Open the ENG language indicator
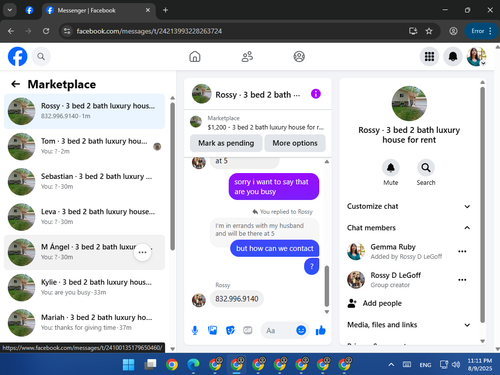Image resolution: width=500 pixels, height=375 pixels. pyautogui.click(x=425, y=365)
